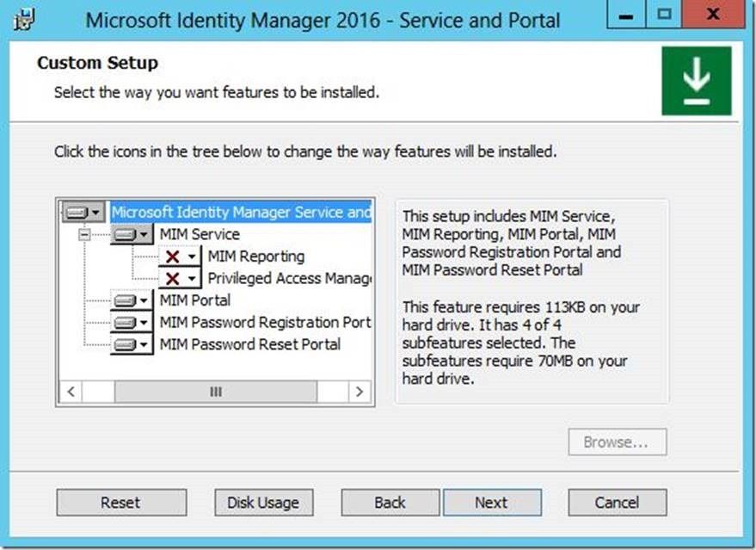Close the setup window

713,15
